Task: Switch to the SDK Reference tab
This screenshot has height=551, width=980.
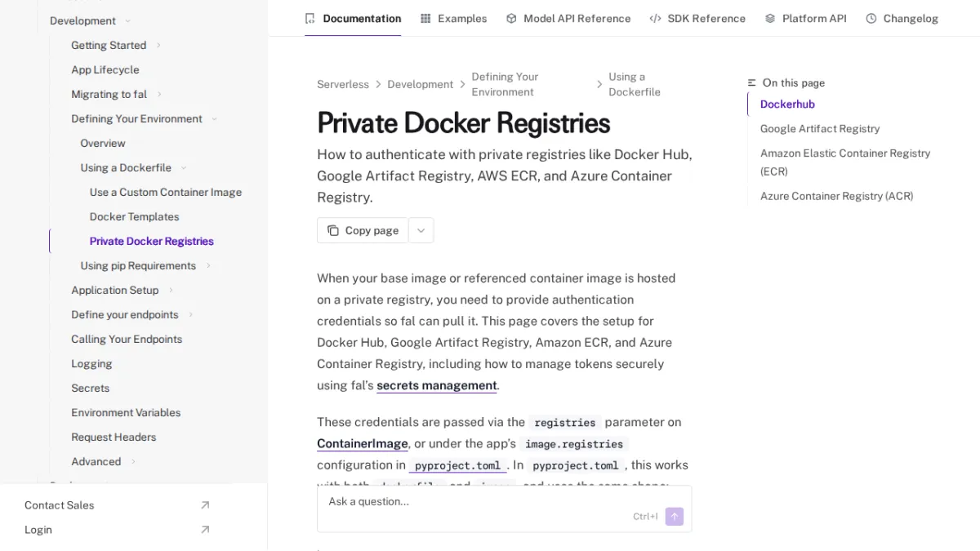Action: (697, 18)
